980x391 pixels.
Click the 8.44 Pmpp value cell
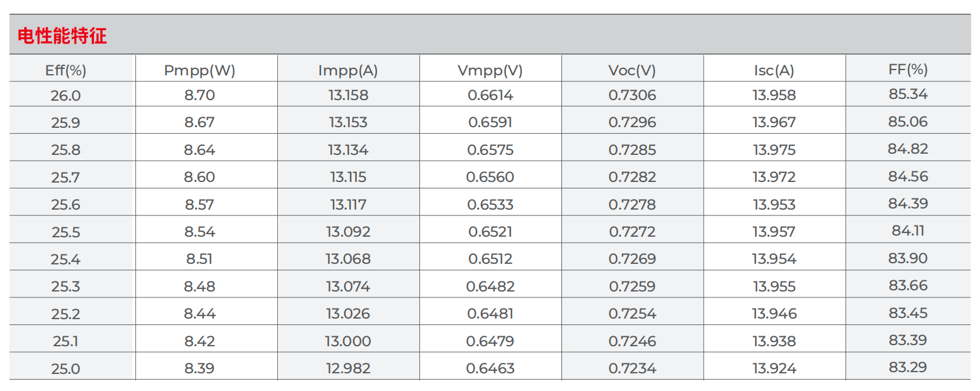(x=200, y=314)
